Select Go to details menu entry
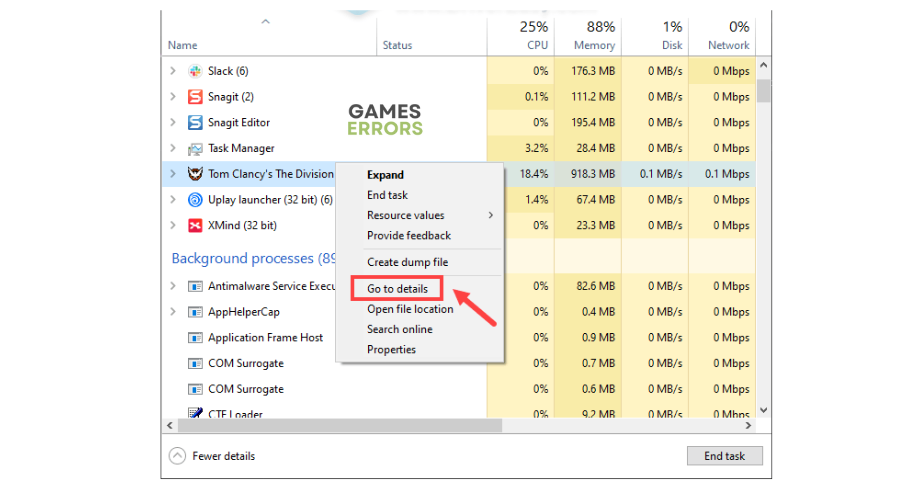The image size is (900, 500). click(397, 289)
